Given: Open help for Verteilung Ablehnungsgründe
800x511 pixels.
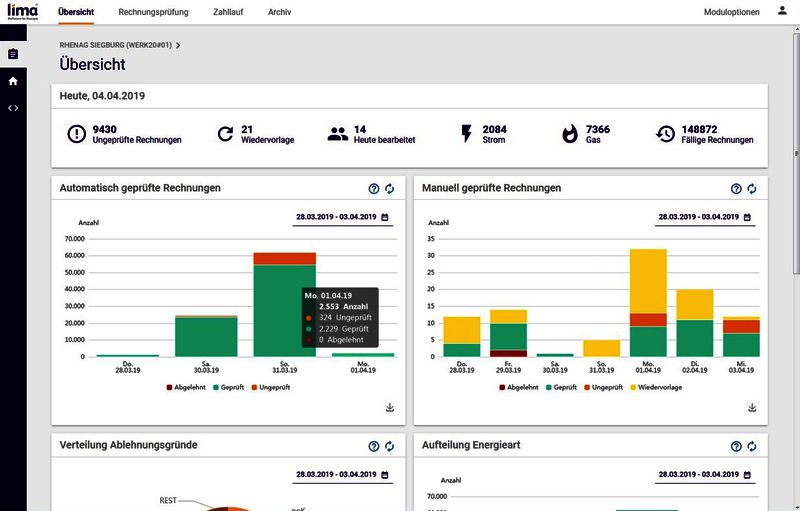Looking at the screenshot, I should [374, 446].
